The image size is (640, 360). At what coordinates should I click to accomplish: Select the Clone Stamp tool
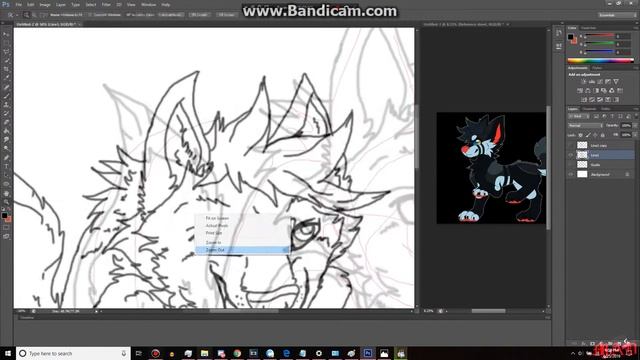pyautogui.click(x=6, y=105)
